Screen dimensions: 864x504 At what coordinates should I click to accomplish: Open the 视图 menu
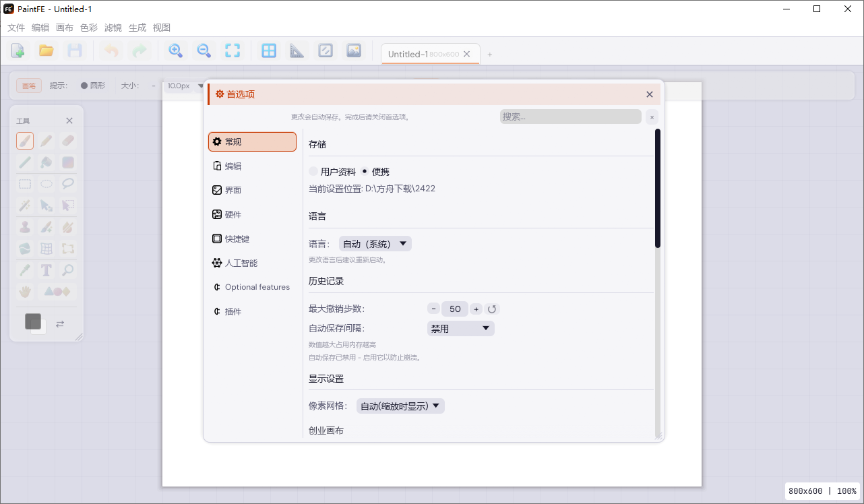(x=162, y=28)
